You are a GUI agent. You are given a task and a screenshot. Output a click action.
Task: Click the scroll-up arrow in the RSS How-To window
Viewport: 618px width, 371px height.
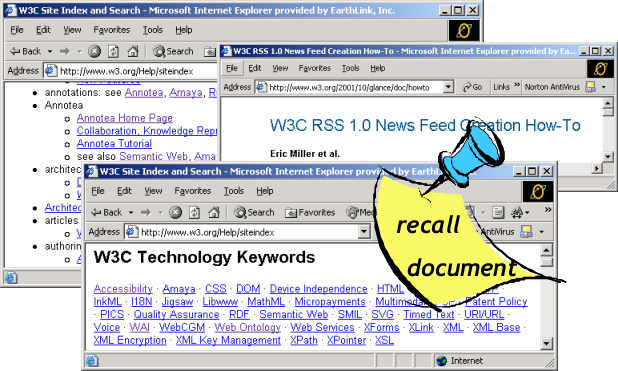click(608, 104)
